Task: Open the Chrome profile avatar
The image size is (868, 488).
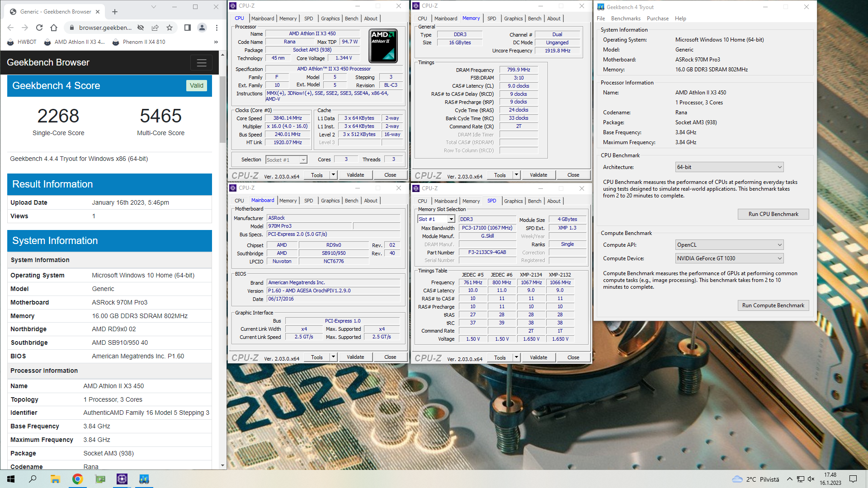Action: tap(202, 28)
